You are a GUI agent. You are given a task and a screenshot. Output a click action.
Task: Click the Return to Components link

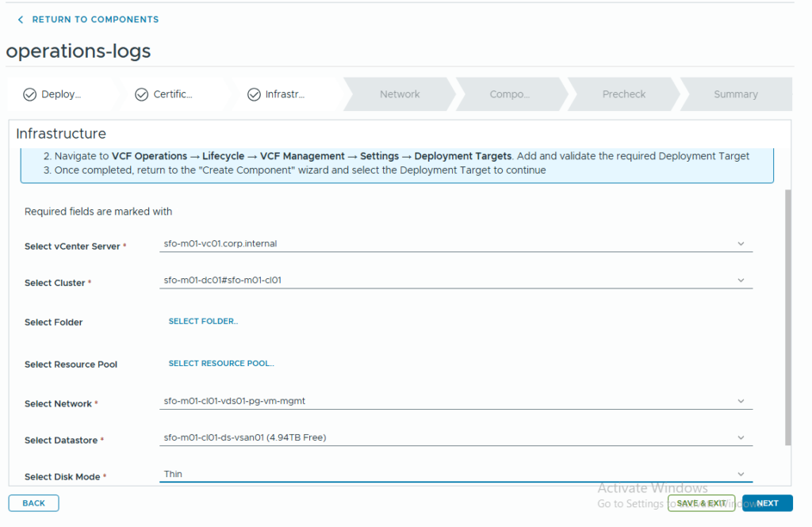tap(95, 20)
